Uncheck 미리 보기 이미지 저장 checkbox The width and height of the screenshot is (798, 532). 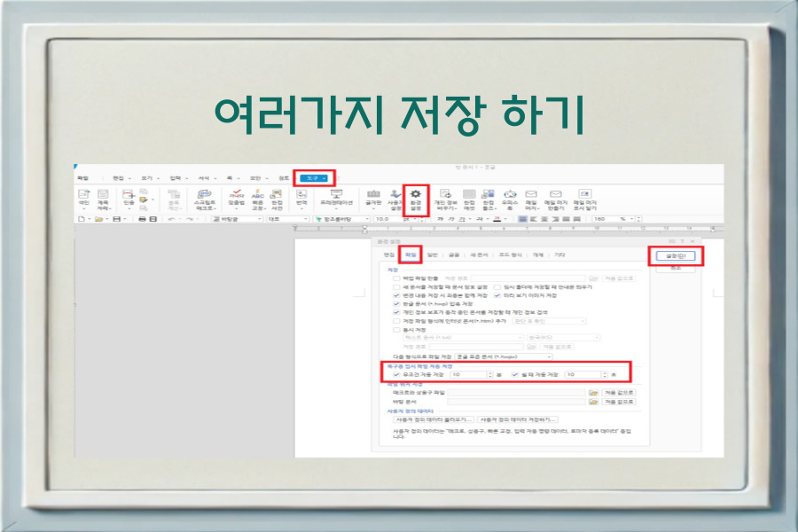[x=497, y=295]
